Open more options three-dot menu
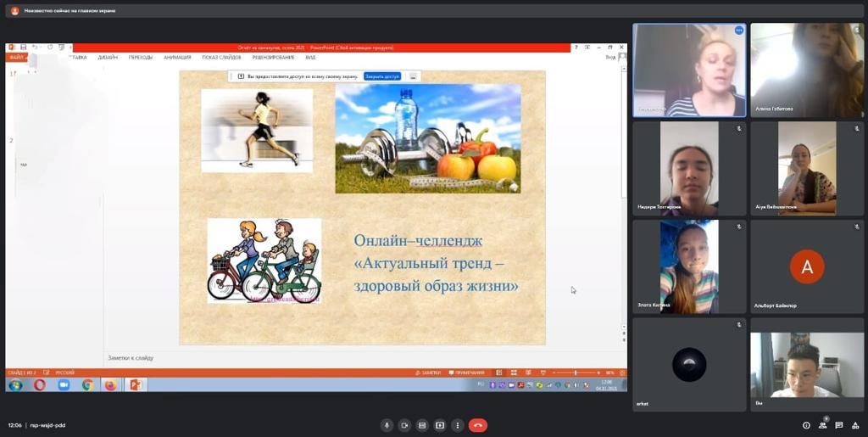The image size is (868, 437). coord(458,425)
